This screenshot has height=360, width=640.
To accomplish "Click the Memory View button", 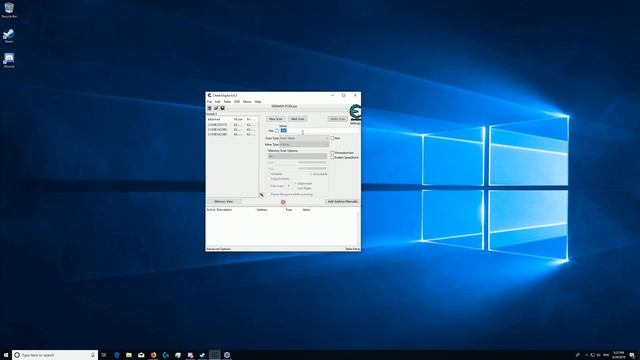I will point(224,202).
